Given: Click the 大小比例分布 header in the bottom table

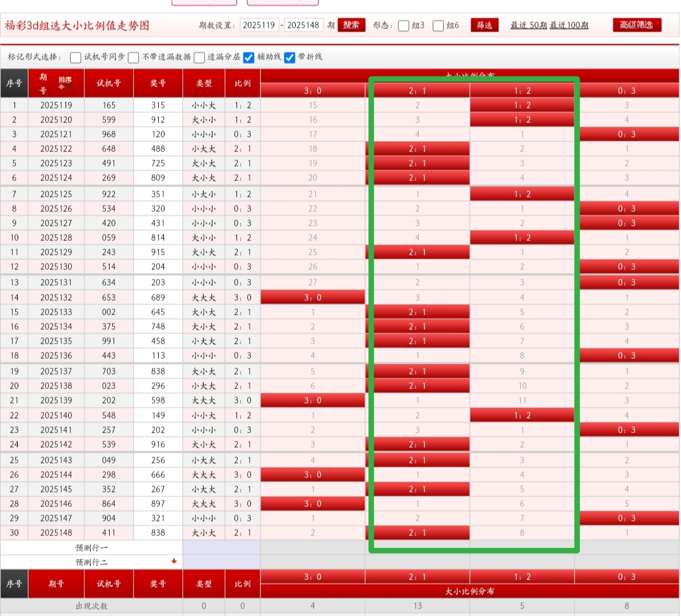Looking at the screenshot, I should 470,591.
